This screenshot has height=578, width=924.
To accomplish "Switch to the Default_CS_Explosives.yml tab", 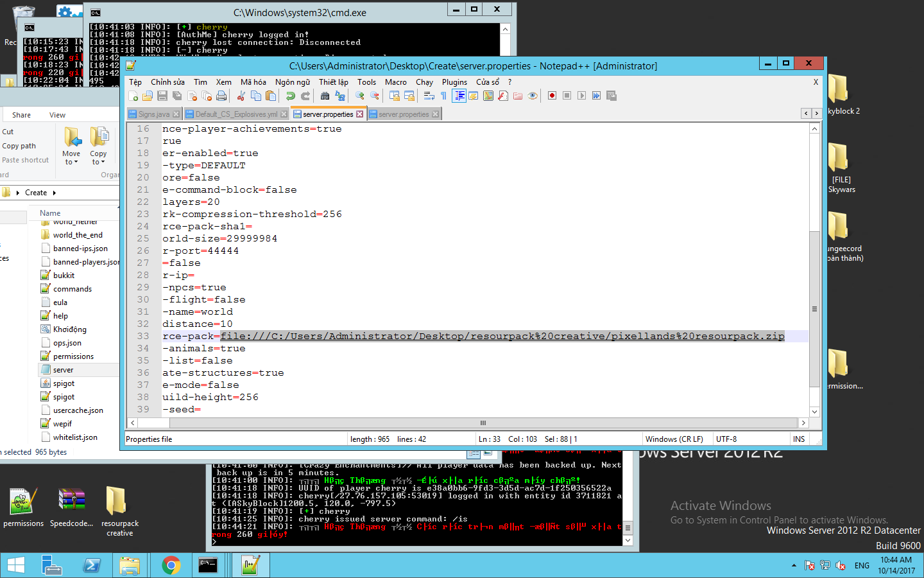I will click(x=236, y=114).
